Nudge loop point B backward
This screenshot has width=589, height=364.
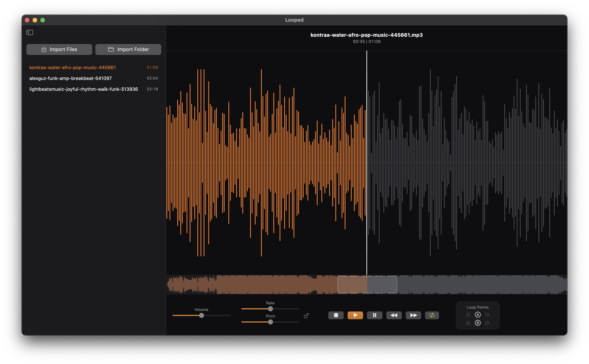[468, 323]
